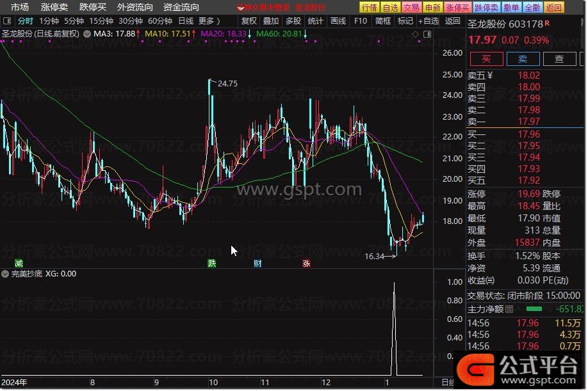
Task: Click the 标记 mark toolbar button
Action: coord(405,21)
